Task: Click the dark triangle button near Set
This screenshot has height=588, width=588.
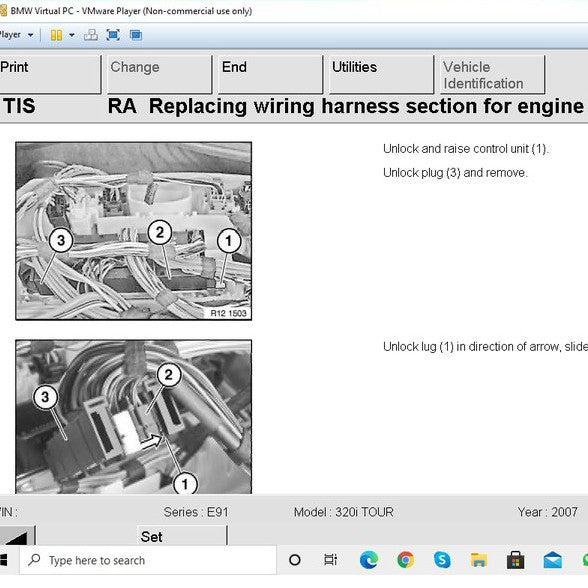Action: click(17, 536)
